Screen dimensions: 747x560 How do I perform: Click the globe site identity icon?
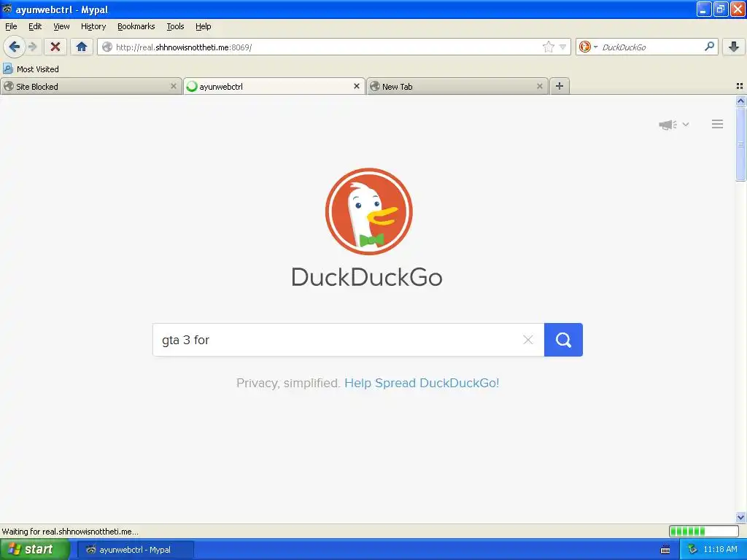pos(107,47)
